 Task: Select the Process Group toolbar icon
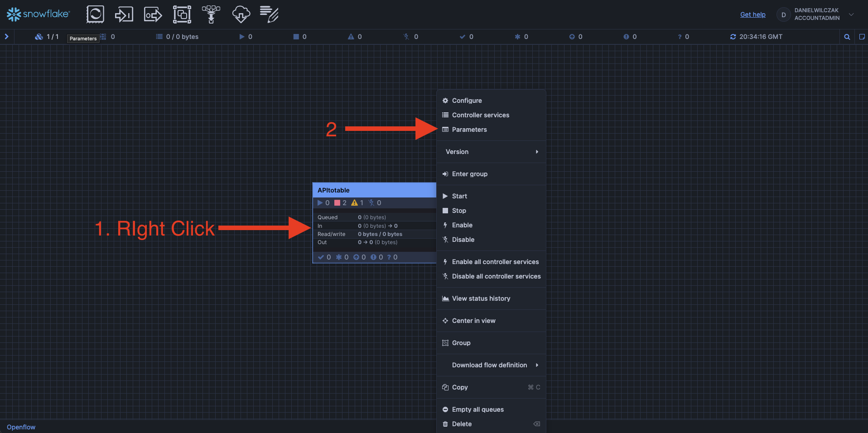pyautogui.click(x=182, y=14)
